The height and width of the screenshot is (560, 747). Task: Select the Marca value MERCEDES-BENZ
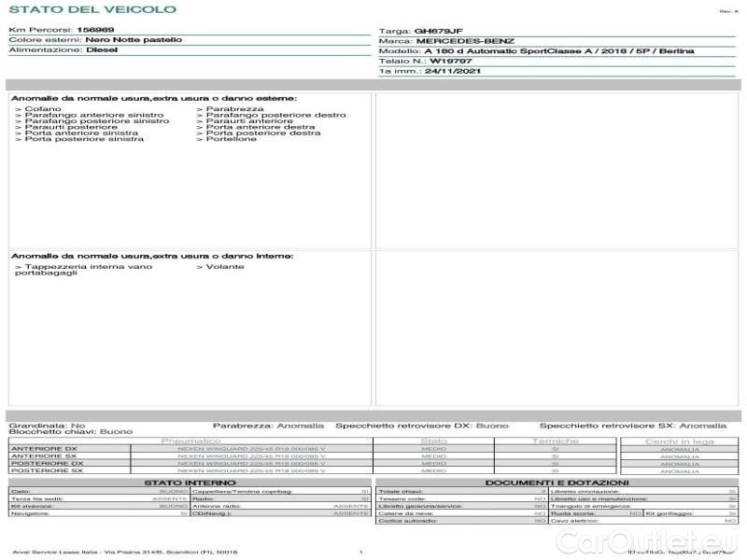tap(465, 41)
